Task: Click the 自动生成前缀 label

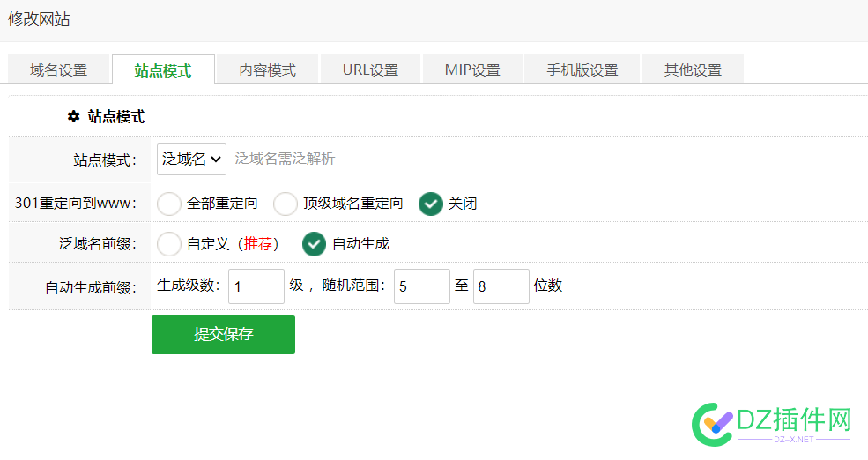Action: (x=91, y=288)
